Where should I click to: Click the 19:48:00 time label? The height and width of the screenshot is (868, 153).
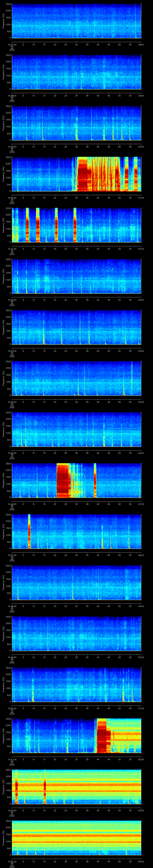click(x=12, y=606)
